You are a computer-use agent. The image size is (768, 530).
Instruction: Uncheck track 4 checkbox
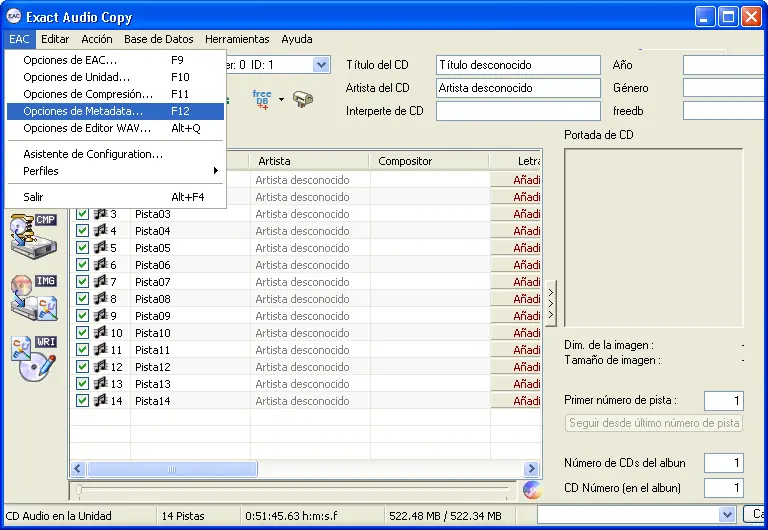pos(82,231)
